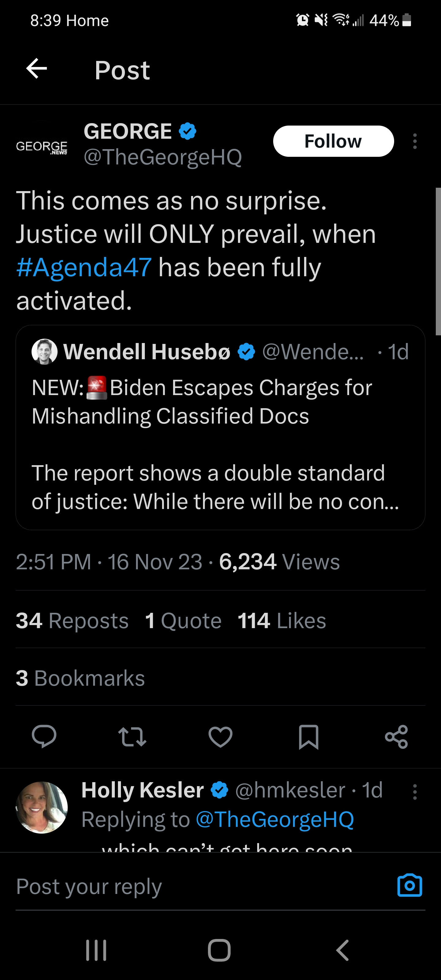The height and width of the screenshot is (980, 441).
Task: Open @TheGeorgeHQ mention in reply
Action: click(x=275, y=819)
